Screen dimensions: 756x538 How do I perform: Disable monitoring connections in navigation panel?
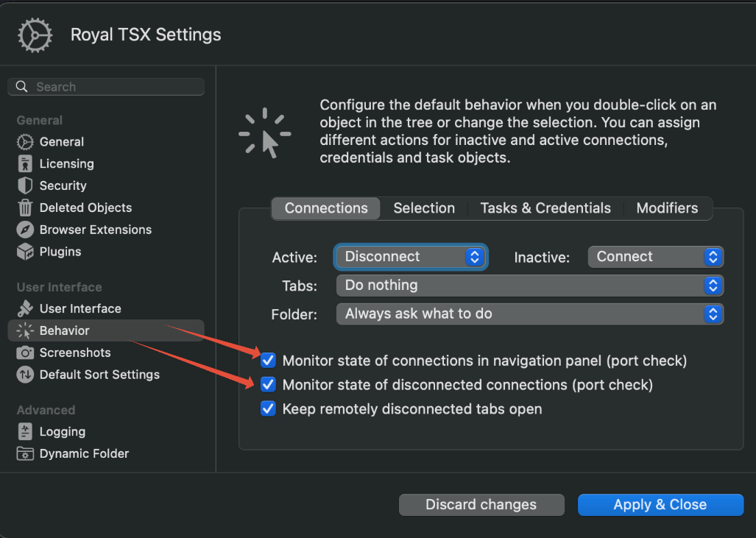[268, 361]
